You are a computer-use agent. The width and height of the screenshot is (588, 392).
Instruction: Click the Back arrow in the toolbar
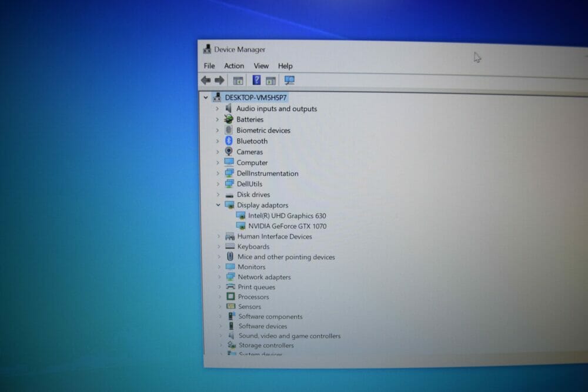206,80
